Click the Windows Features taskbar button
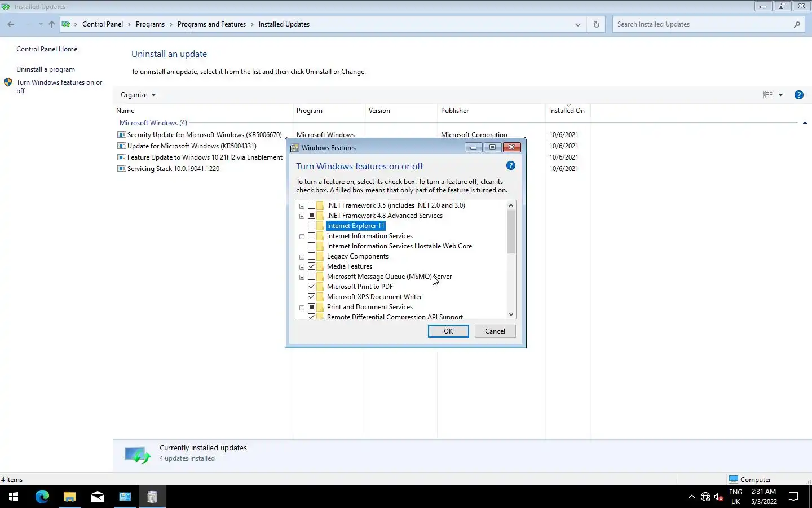 153,497
